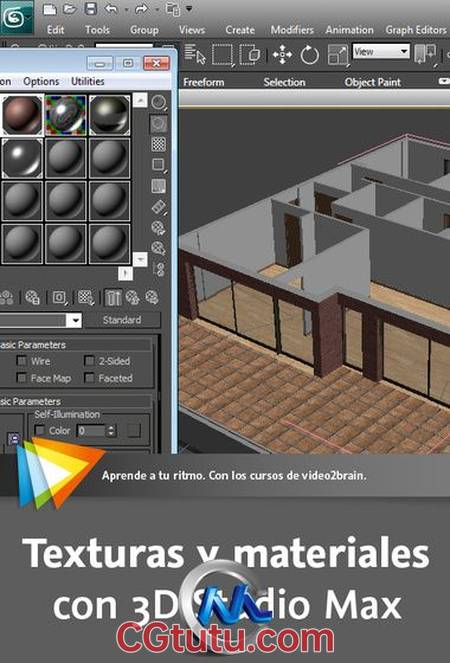450x663 pixels.
Task: Click the Sample Type sphere icon
Action: coord(159,102)
